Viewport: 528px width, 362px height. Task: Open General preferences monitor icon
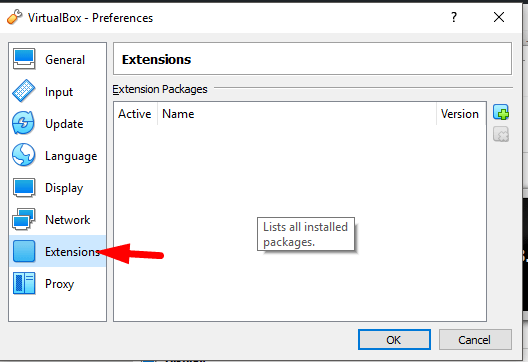point(24,59)
